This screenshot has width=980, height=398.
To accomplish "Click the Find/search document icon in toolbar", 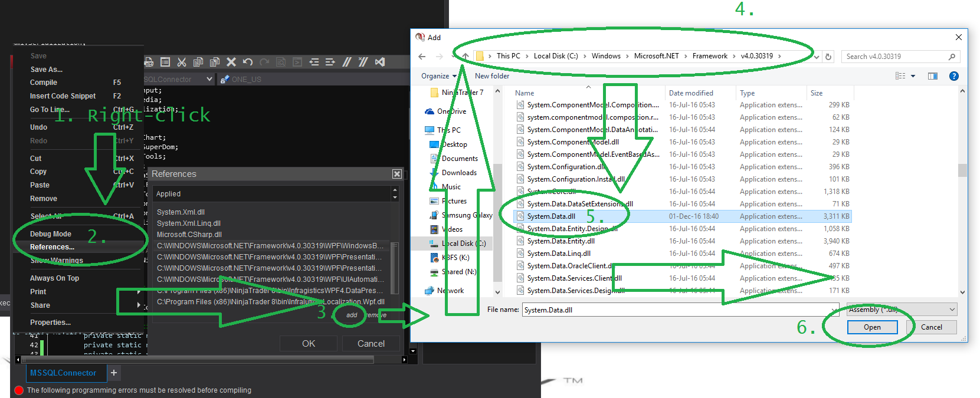I will click(281, 62).
